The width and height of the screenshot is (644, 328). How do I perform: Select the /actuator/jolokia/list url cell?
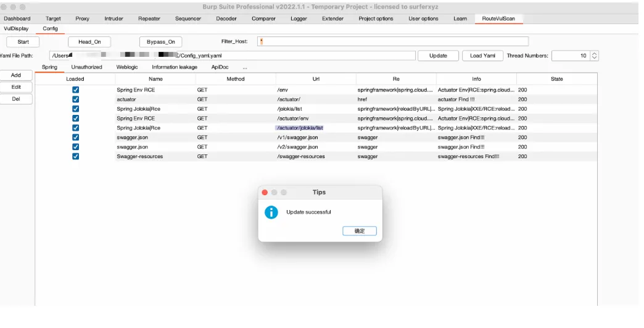pyautogui.click(x=316, y=128)
